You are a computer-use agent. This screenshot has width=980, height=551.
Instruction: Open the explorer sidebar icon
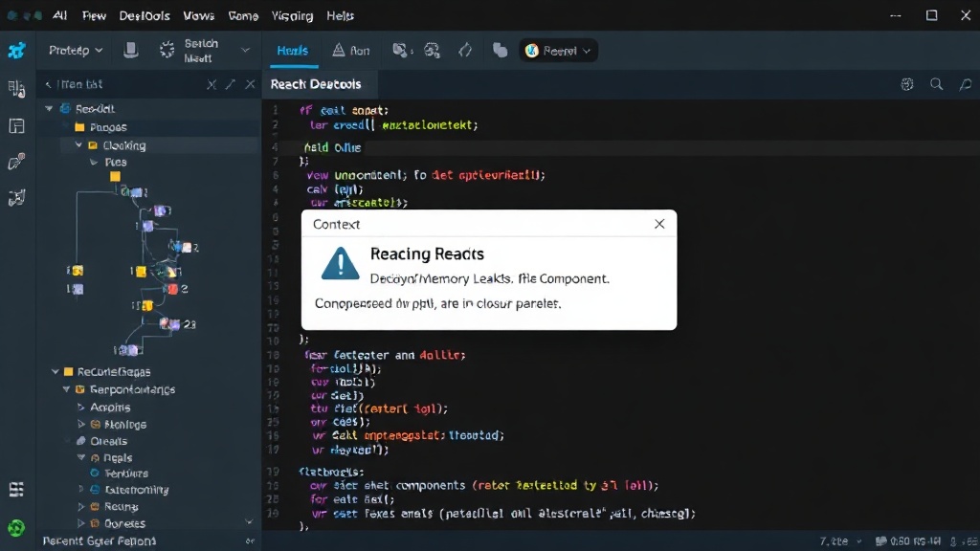(x=17, y=89)
